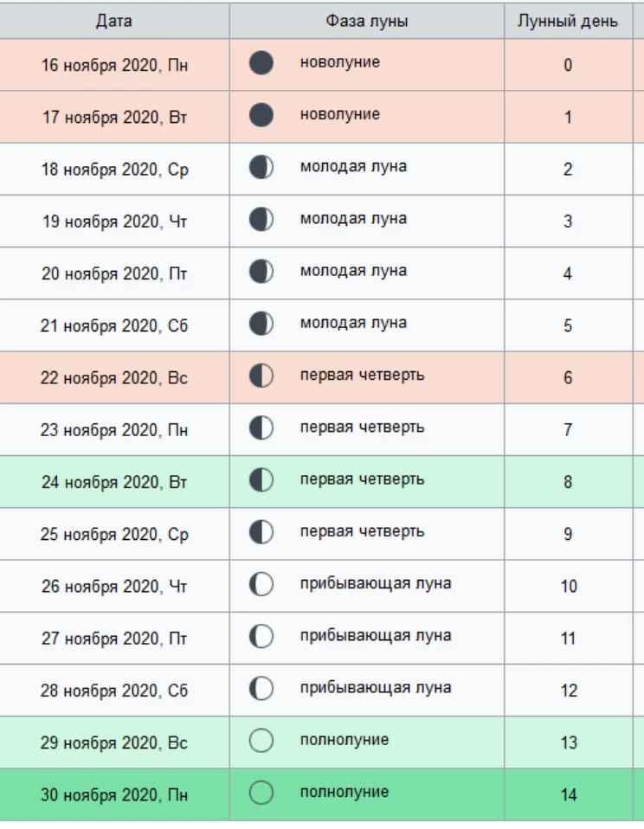Image resolution: width=644 pixels, height=829 pixels.
Task: Click 'первая четверть' text for 25 ноября
Action: [x=362, y=531]
